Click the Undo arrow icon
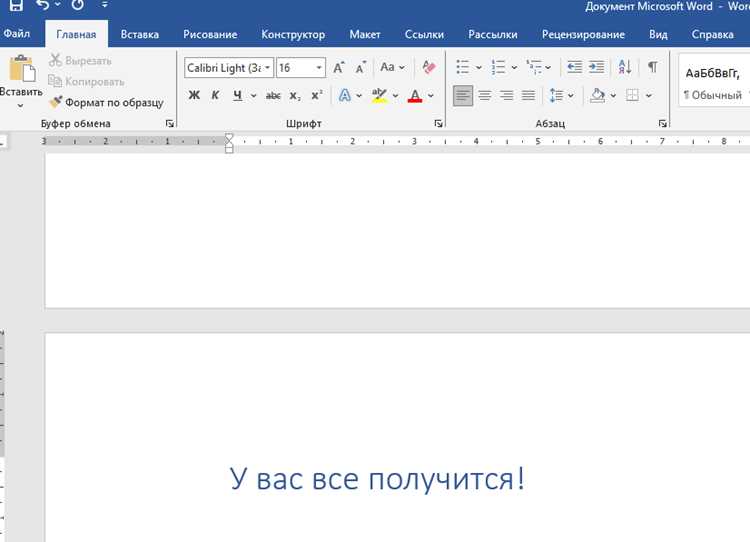 pos(43,5)
